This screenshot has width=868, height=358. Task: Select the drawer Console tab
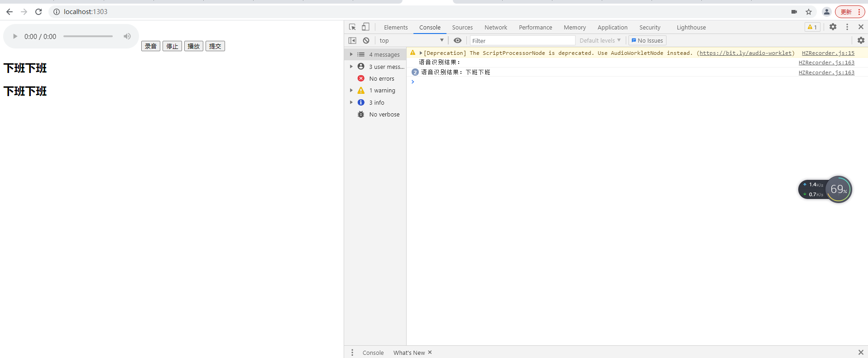tap(373, 353)
